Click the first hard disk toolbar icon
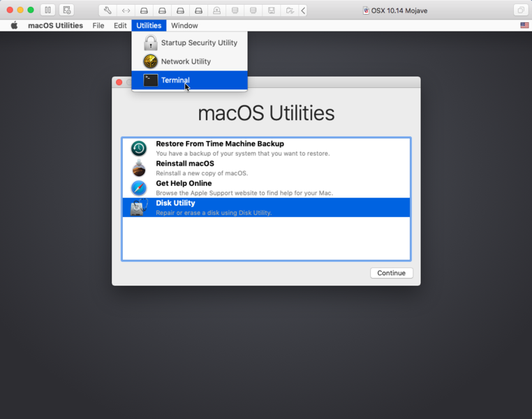 (144, 10)
